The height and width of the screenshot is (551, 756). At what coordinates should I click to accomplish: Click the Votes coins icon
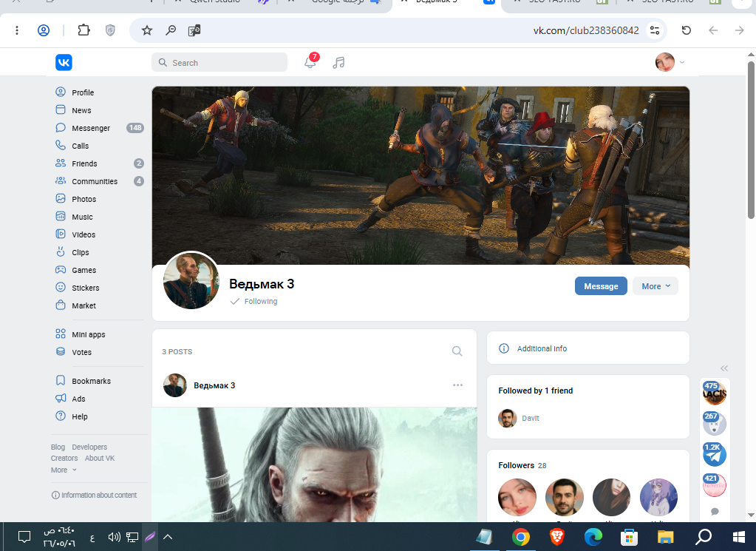point(61,352)
